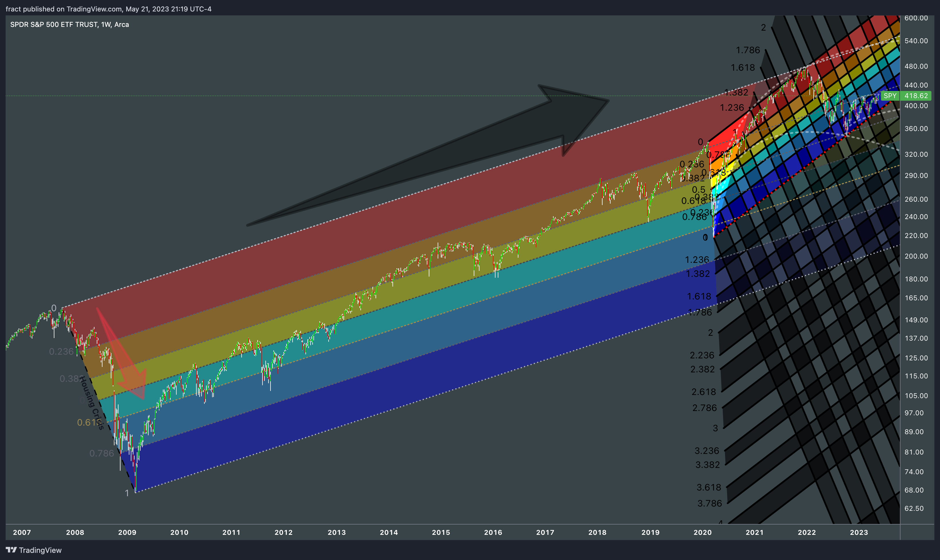
Task: Select the 'Housing Crisis' trend line label
Action: 92,403
